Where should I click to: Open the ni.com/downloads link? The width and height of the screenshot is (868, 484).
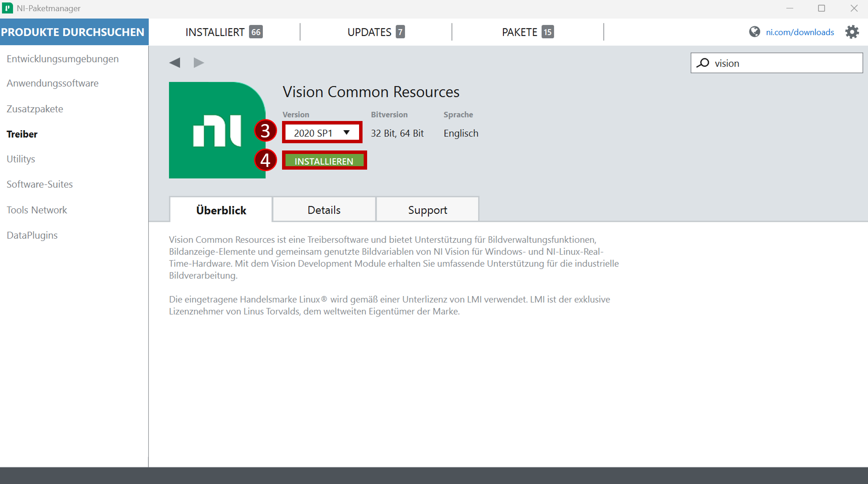[800, 32]
